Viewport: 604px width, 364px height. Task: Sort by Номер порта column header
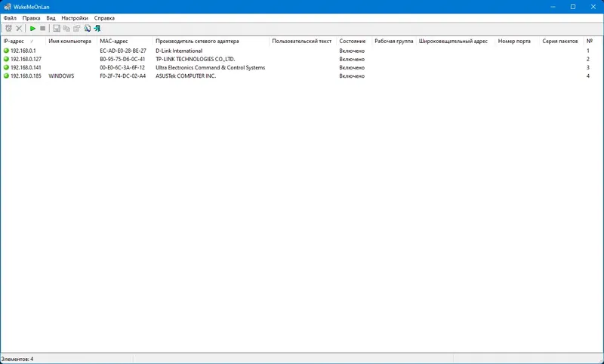point(516,41)
